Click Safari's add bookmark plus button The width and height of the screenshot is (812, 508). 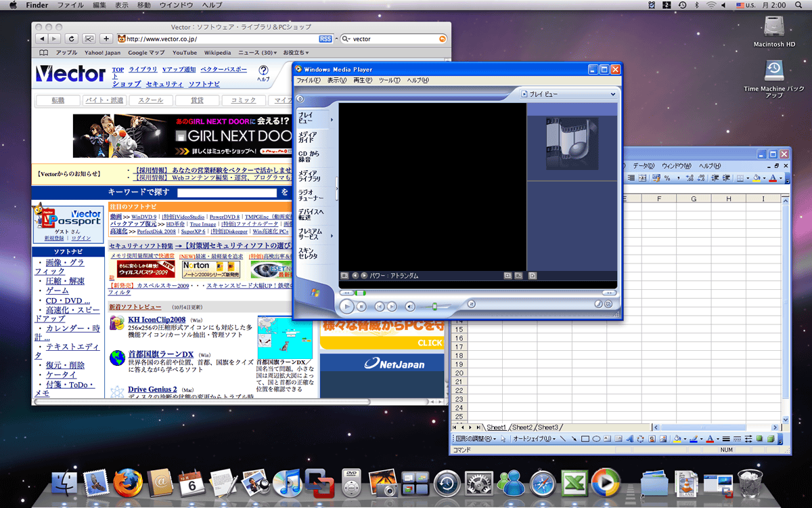(x=106, y=39)
